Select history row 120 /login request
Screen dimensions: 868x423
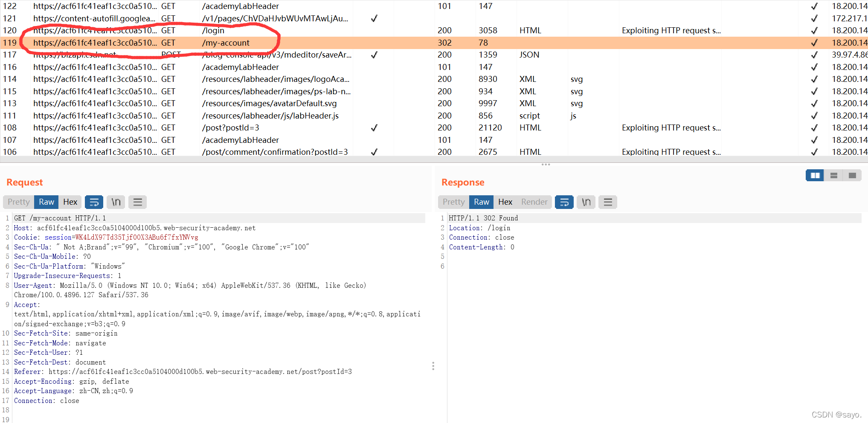tap(434, 30)
